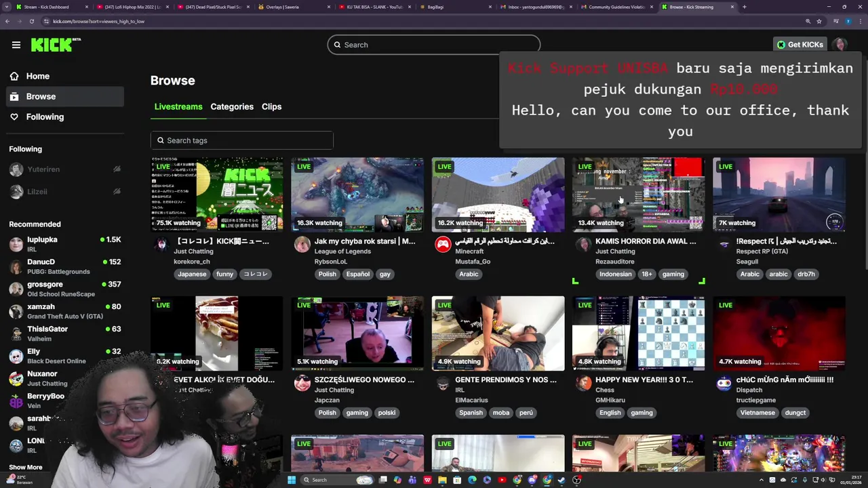Open OBS Studio from the taskbar
This screenshot has height=488, width=868.
pos(576,480)
